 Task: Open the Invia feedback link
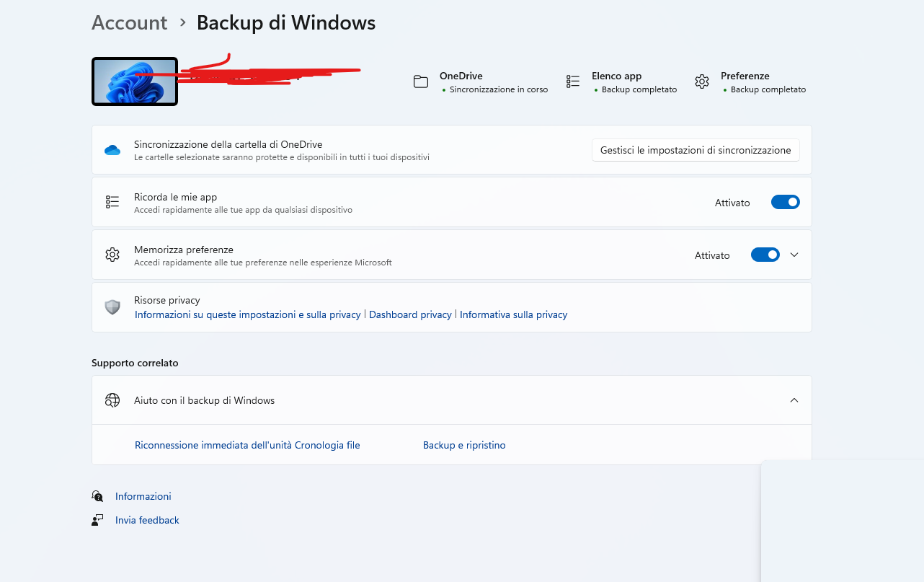pyautogui.click(x=147, y=520)
